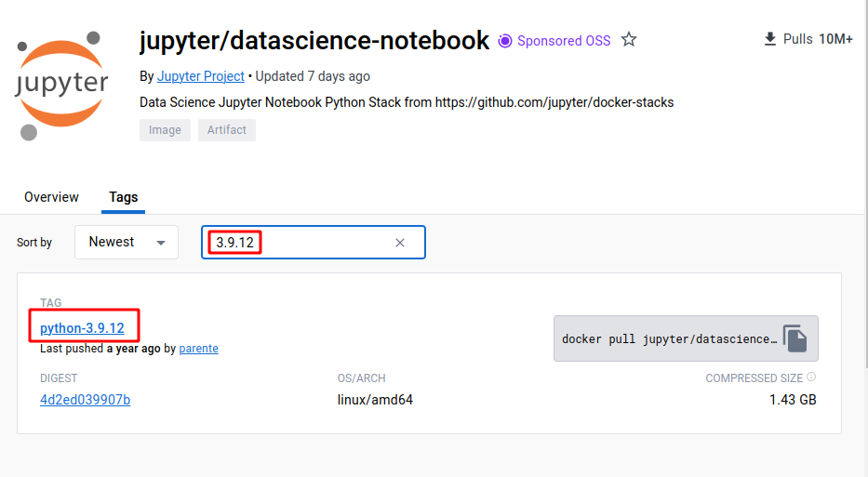This screenshot has height=477, width=868.
Task: Switch to the Overview tab
Action: (51, 197)
